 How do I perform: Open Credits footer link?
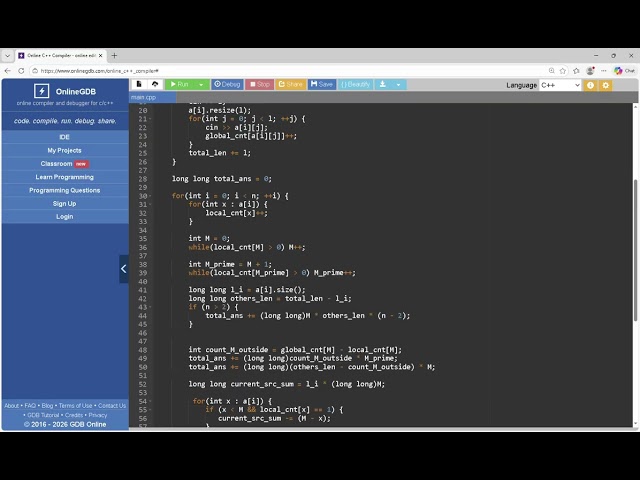pos(74,415)
